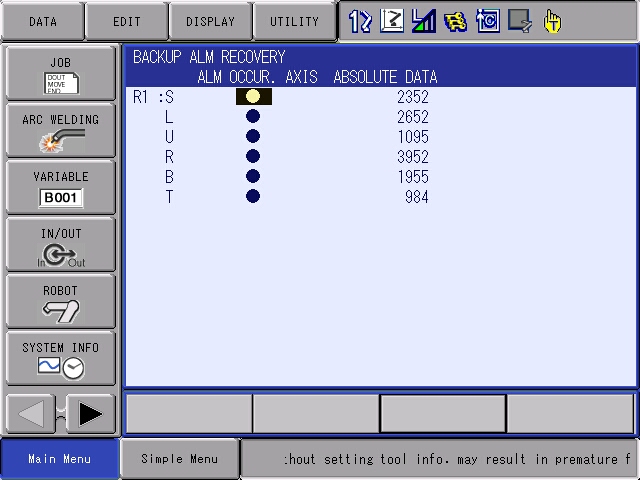Select the U axis alarm indicator
Screen dimensions: 640x480
(253, 136)
